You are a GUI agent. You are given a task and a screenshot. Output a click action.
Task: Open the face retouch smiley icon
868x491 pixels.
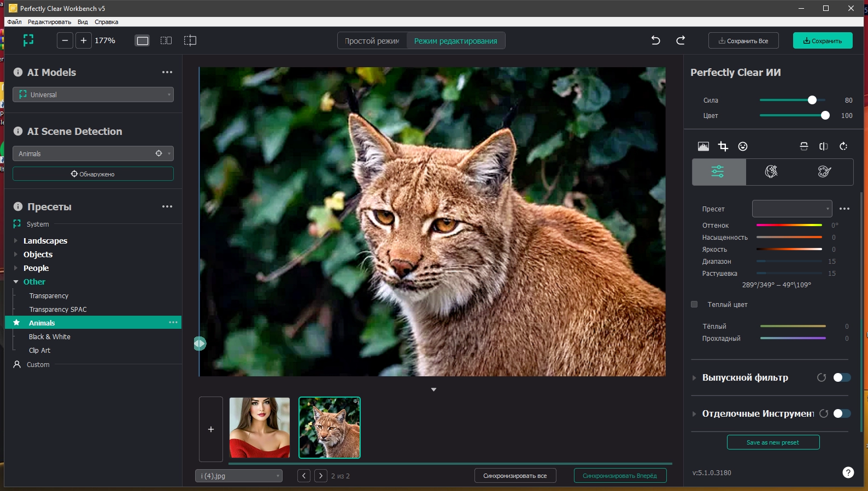click(742, 146)
